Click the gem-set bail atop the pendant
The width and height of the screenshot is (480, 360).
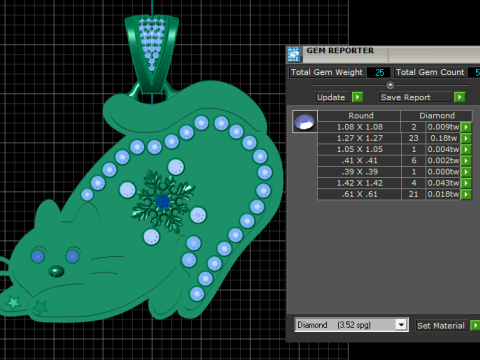coord(152,55)
